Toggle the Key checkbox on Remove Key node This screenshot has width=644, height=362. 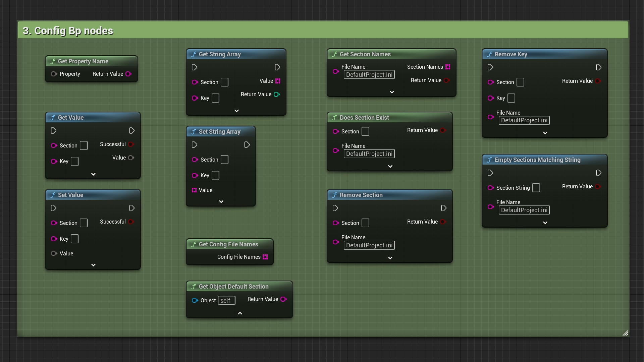(x=511, y=98)
